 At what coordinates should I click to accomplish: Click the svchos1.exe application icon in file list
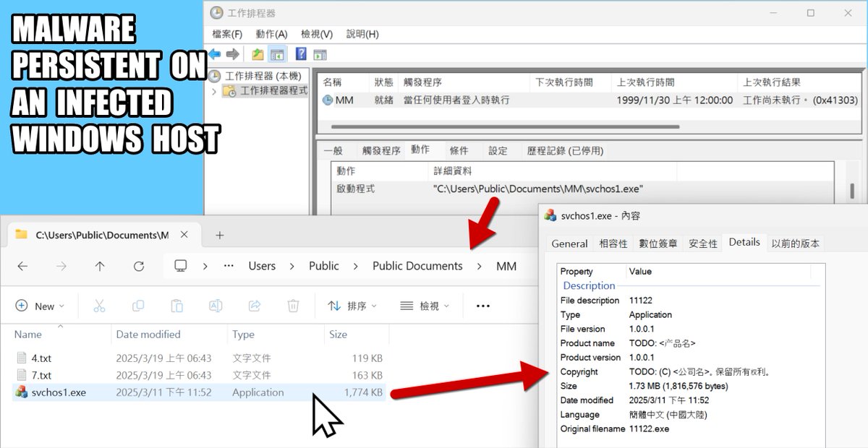pos(22,392)
